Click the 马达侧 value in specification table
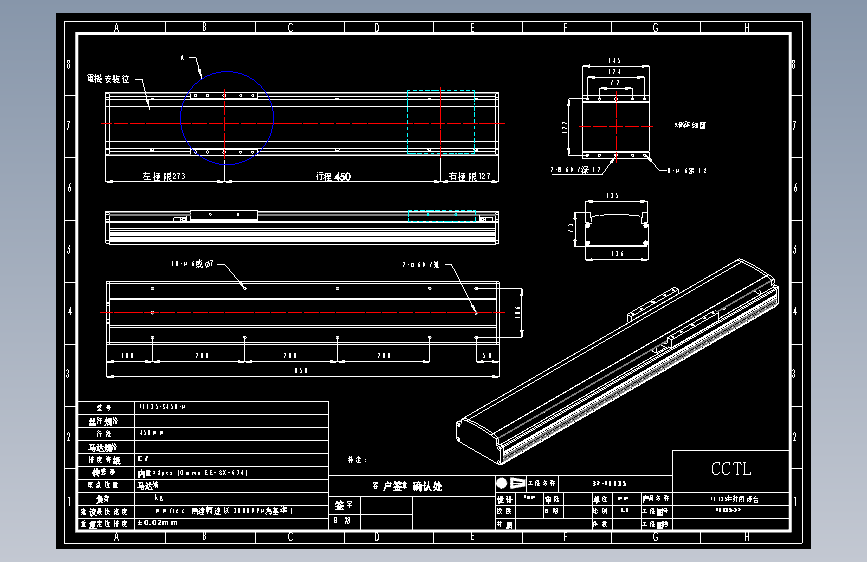Screen dimensions: 867x562 tap(148, 486)
